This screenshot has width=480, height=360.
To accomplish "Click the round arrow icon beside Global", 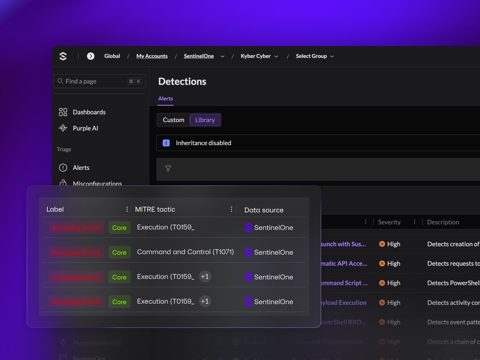I will pos(90,56).
